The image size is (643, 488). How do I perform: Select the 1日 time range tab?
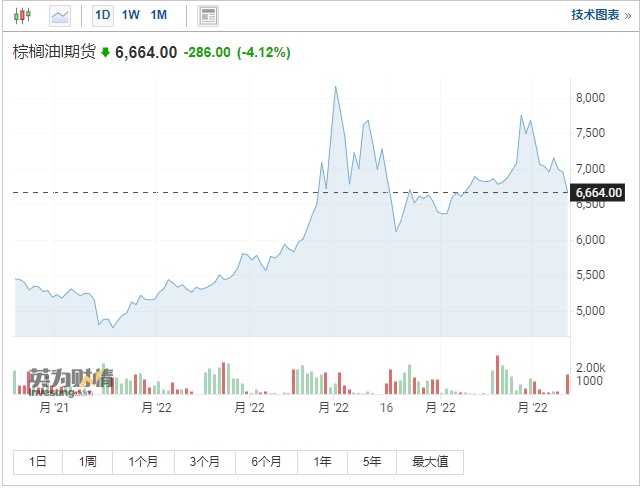[38, 461]
